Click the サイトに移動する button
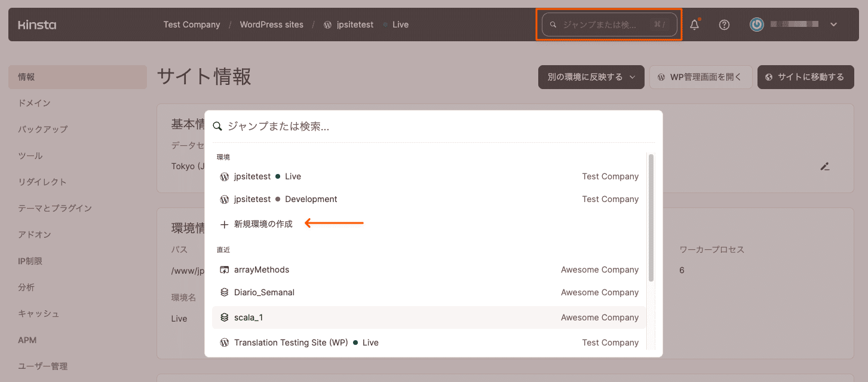The width and height of the screenshot is (868, 382). coord(805,77)
